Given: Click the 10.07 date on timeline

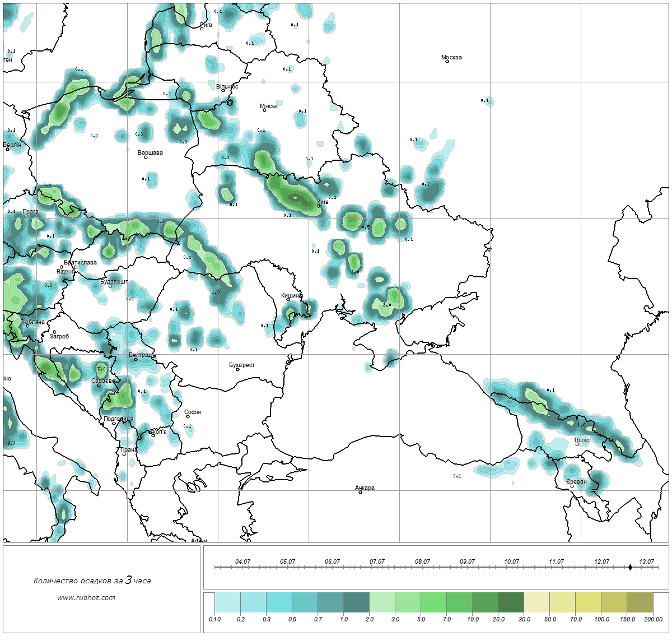Looking at the screenshot, I should (x=511, y=561).
